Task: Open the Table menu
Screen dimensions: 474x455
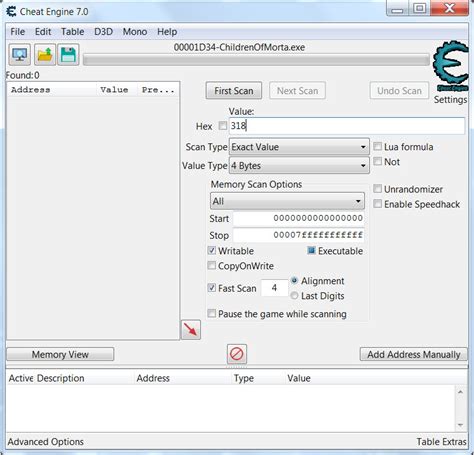Action: tap(72, 32)
